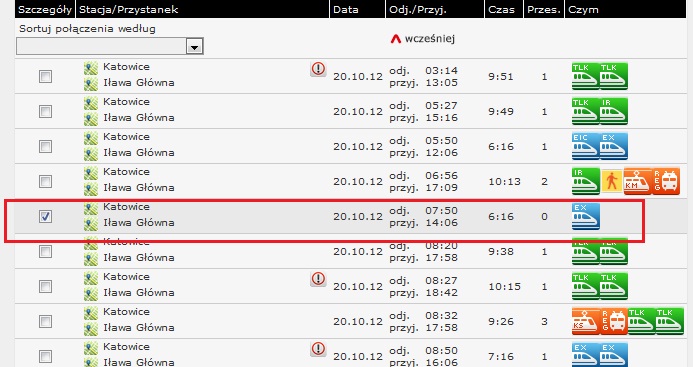Show earlier connections via 'wcześniej'

pyautogui.click(x=430, y=39)
